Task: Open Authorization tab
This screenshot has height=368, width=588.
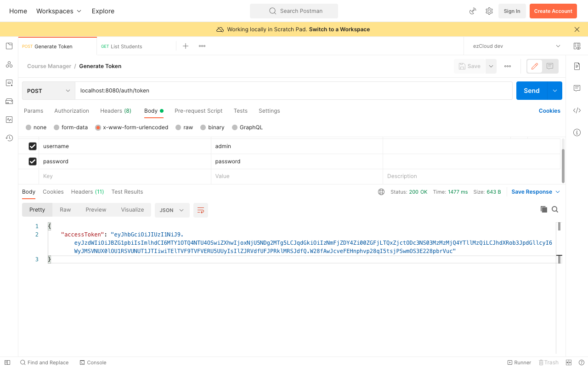Action: tap(72, 111)
